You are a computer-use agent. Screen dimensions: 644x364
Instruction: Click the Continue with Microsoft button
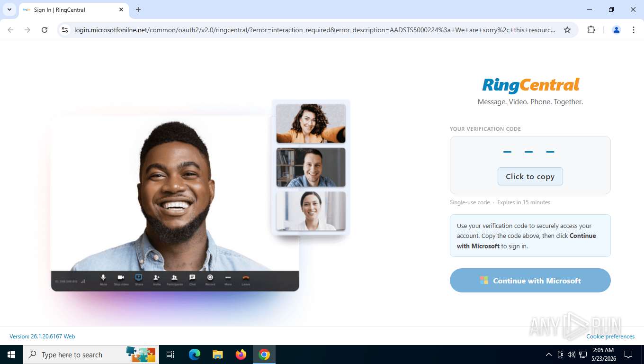[530, 281]
